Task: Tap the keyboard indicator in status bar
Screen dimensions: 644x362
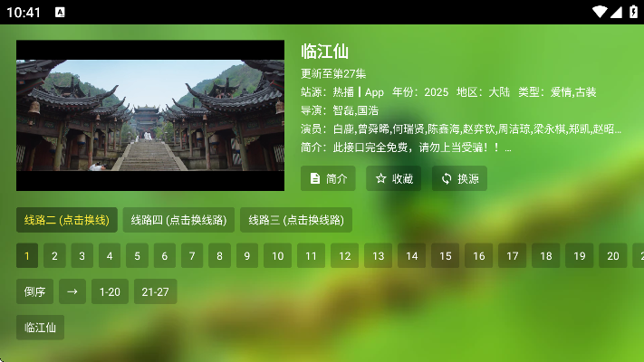Action: pos(60,13)
